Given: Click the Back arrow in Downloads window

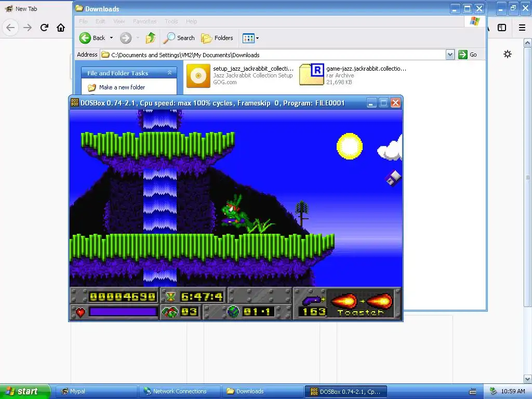Looking at the screenshot, I should (x=85, y=38).
